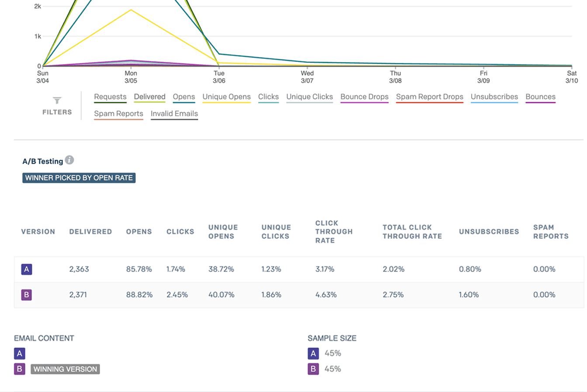Screen dimensions: 587x392
Task: Show the Spam Report Drops series
Action: (x=429, y=97)
